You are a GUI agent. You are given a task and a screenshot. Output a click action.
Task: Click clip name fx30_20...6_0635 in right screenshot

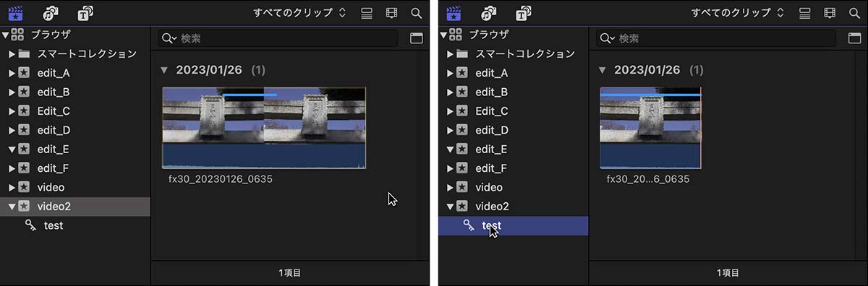click(648, 179)
